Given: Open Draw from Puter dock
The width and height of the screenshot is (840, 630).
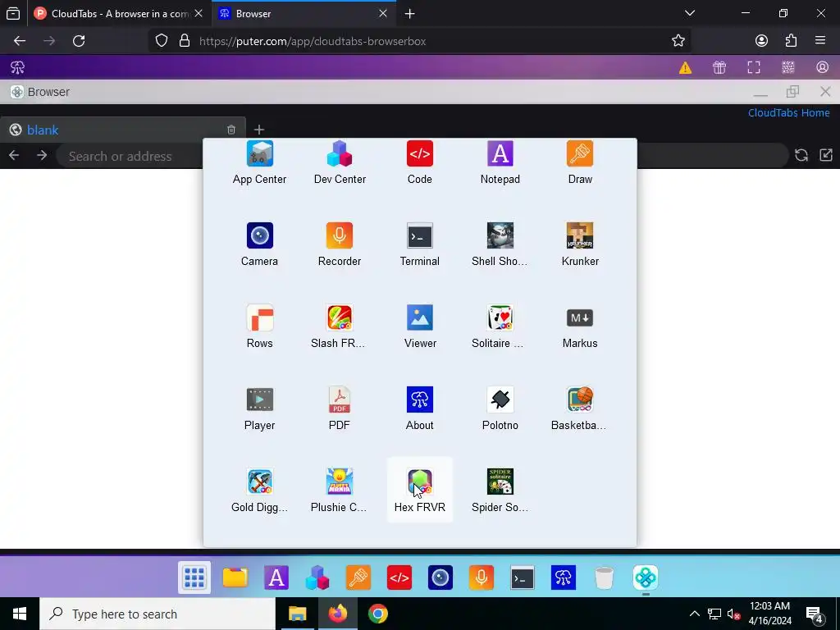Looking at the screenshot, I should (x=358, y=577).
